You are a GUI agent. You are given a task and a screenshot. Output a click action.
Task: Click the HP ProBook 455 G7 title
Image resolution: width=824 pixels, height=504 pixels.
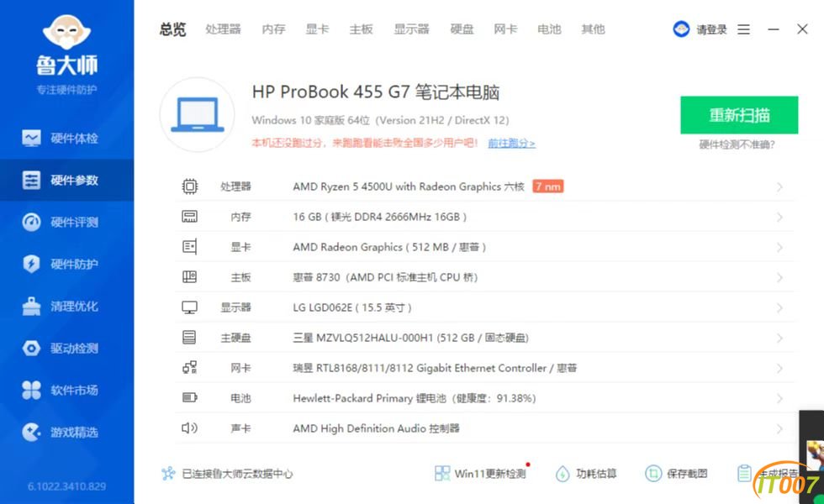pyautogui.click(x=376, y=92)
